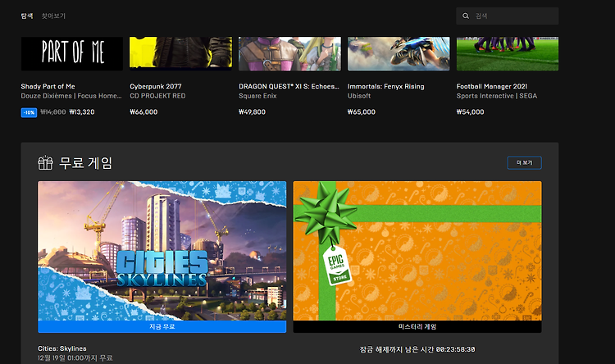
Task: Click the 미스터리 게임 black bar
Action: click(417, 326)
